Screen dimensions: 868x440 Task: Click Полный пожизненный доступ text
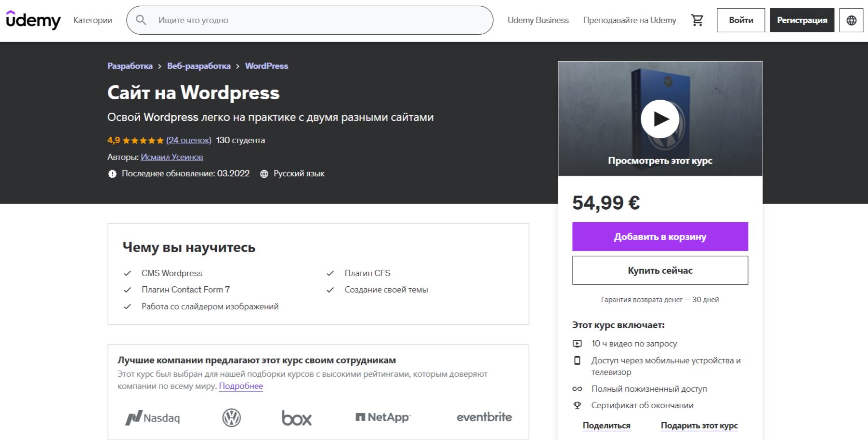649,389
